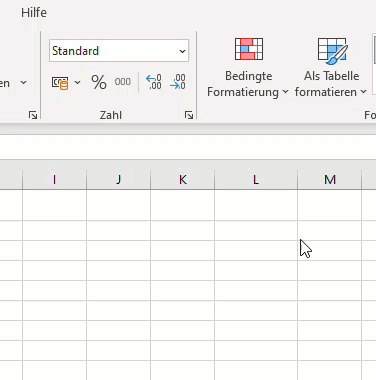This screenshot has height=380, width=376.
Task: Select column M header
Action: (x=330, y=180)
